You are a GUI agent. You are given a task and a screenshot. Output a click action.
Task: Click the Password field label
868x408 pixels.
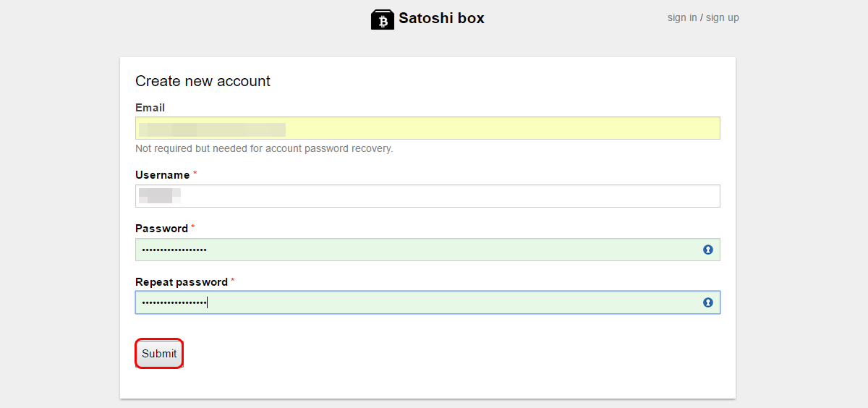click(161, 229)
